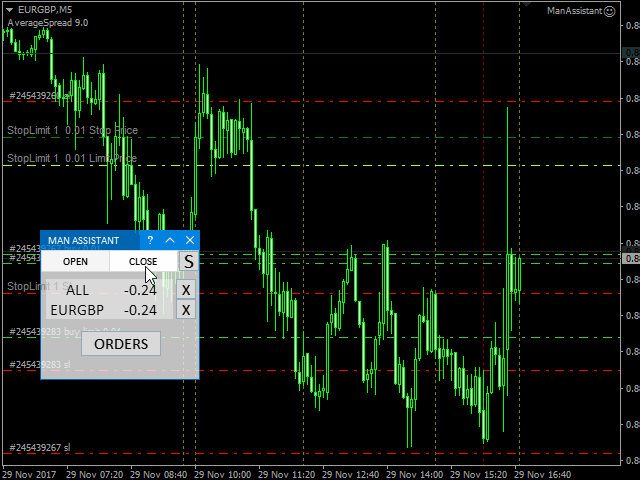The height and width of the screenshot is (480, 640).
Task: Click the MAN ASSISTANT title bar
Action: point(85,240)
